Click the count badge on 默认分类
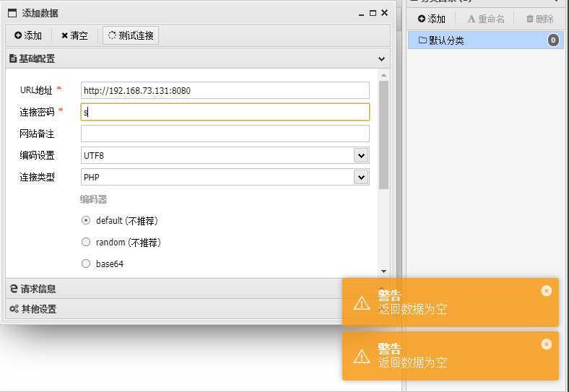The height and width of the screenshot is (392, 569). (x=553, y=40)
